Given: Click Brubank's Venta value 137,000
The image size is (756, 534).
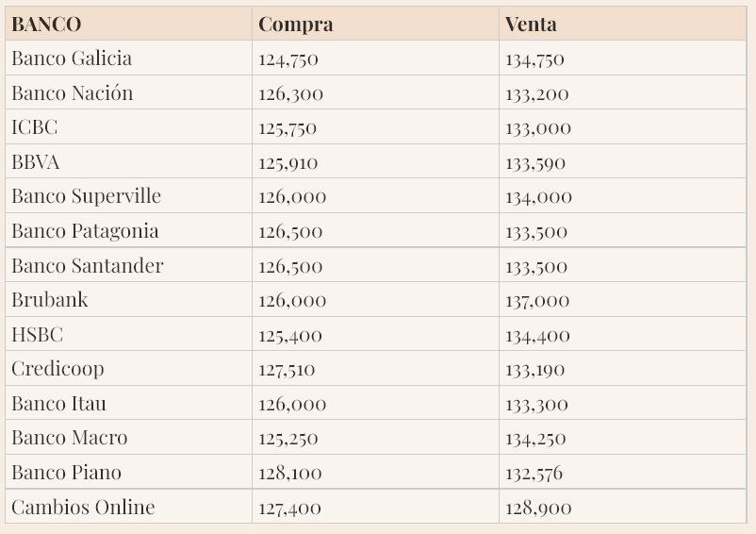Looking at the screenshot, I should click(x=537, y=301).
